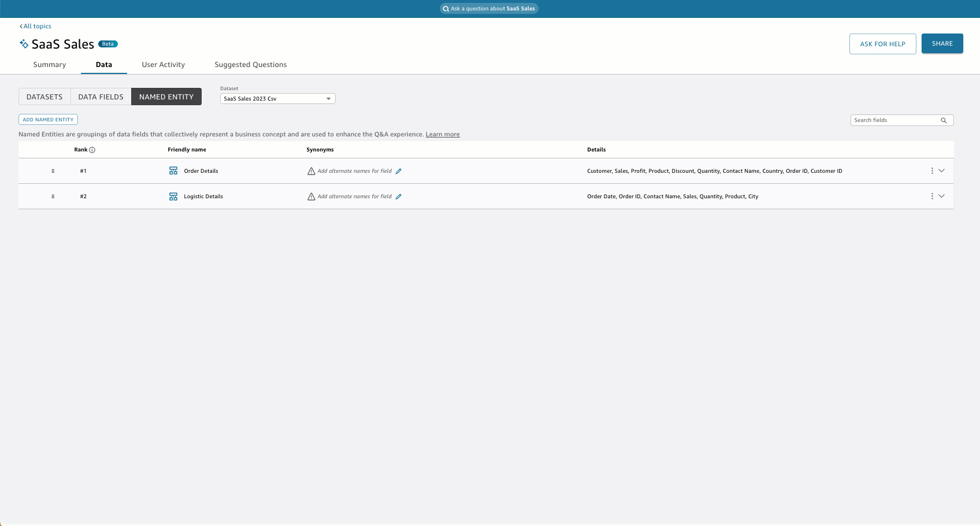Viewport: 980px width, 526px height.
Task: Click the Logistic Details named entity icon
Action: pos(173,196)
